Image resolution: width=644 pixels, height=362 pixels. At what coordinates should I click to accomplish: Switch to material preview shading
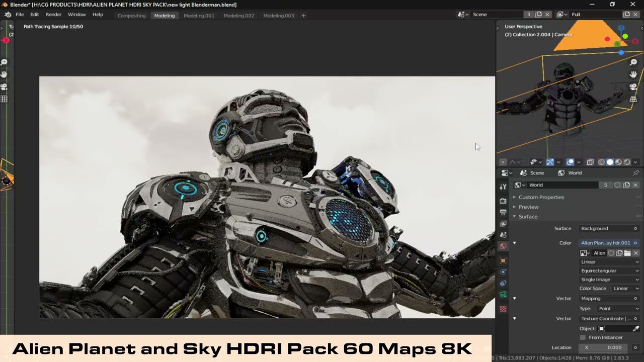[x=618, y=162]
